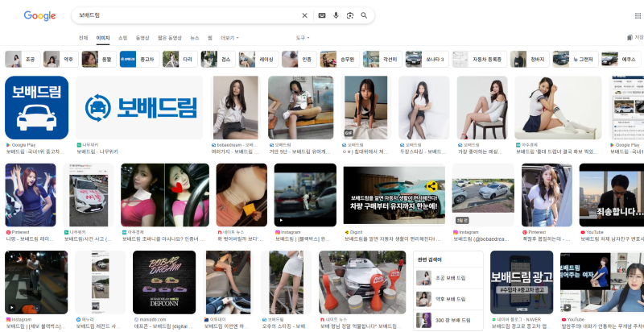Viewport: 644px width, 332px height.
Task: Filter images by the 에쿠스 chip
Action: [x=621, y=59]
